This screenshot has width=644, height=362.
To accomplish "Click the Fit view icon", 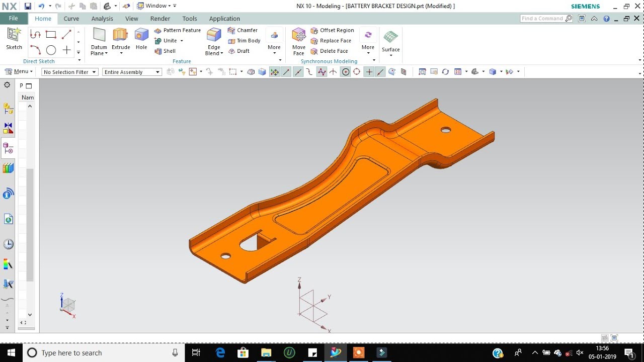I will pos(422,71).
